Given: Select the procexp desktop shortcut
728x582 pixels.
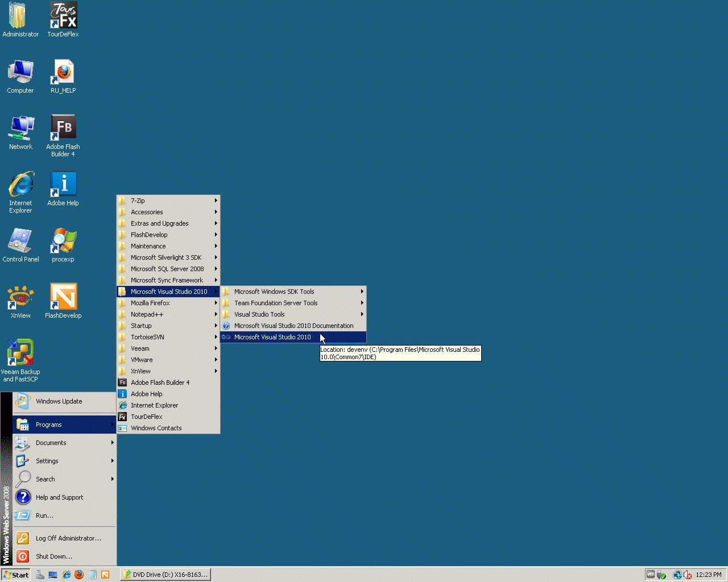Looking at the screenshot, I should tap(63, 245).
